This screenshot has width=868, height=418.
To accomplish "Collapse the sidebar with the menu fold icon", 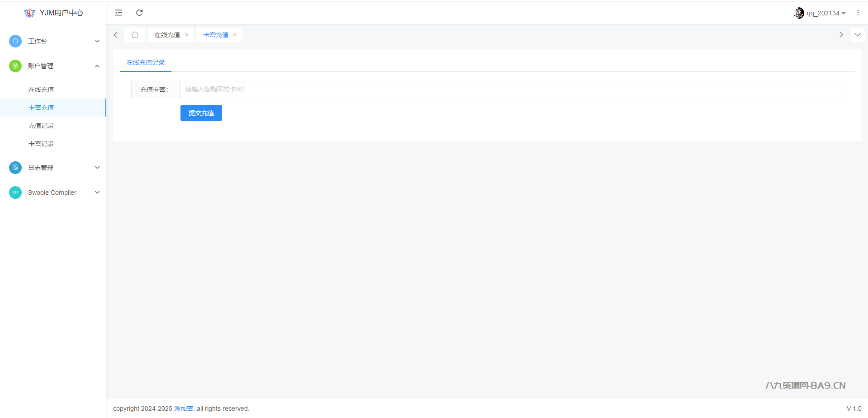I will (119, 13).
